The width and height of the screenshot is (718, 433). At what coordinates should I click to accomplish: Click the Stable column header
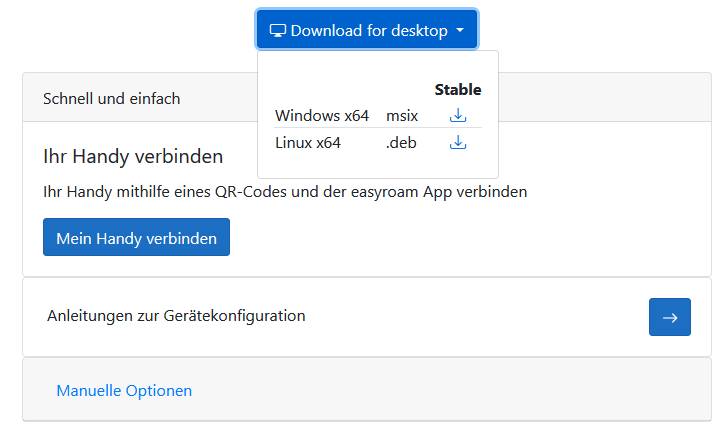[458, 89]
